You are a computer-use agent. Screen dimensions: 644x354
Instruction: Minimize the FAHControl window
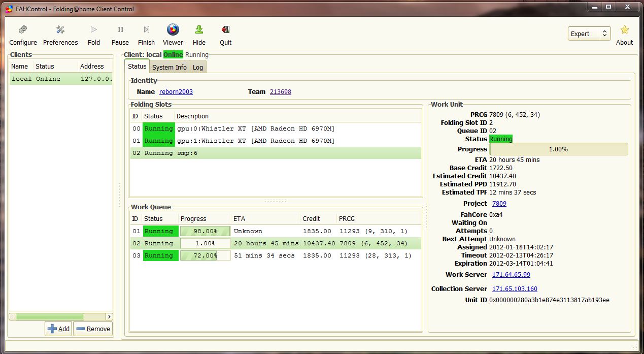point(595,7)
